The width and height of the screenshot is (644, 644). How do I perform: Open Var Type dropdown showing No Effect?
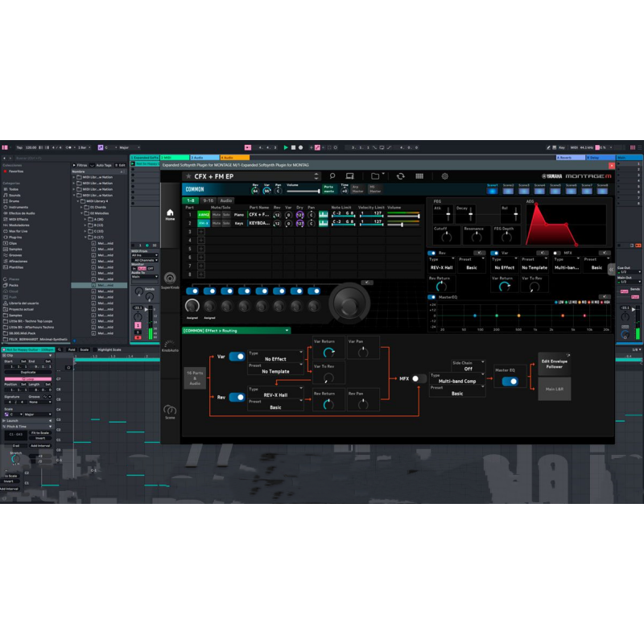pyautogui.click(x=275, y=356)
